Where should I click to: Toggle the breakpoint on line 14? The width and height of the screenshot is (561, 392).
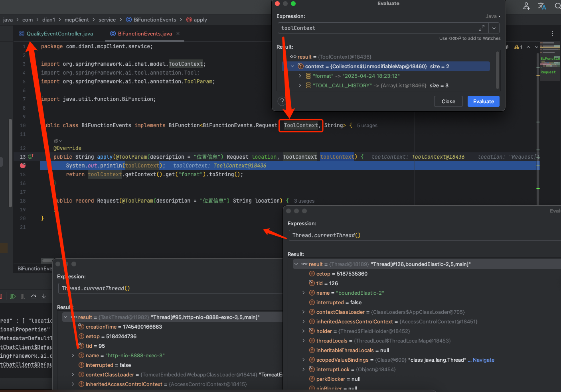pyautogui.click(x=23, y=165)
